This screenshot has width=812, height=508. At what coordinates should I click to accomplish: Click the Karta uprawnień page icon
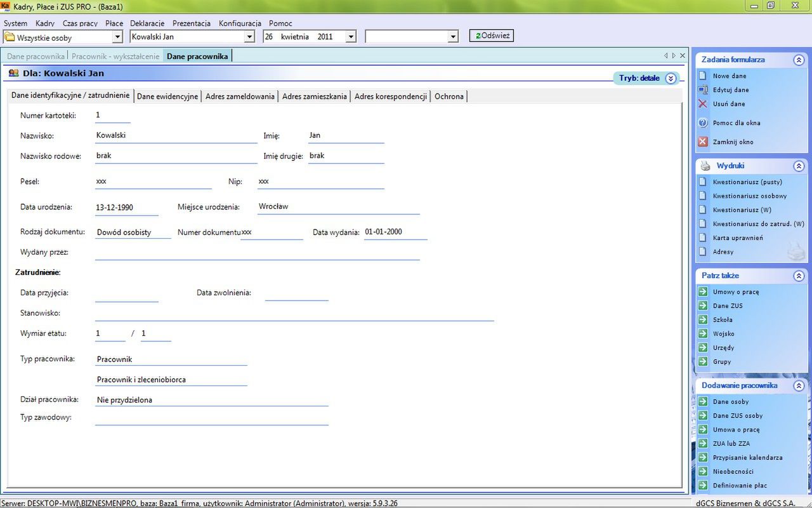[703, 237]
